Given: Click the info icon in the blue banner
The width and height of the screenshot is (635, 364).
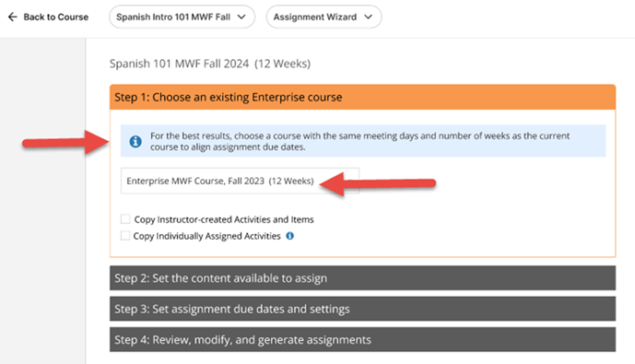Looking at the screenshot, I should 135,141.
